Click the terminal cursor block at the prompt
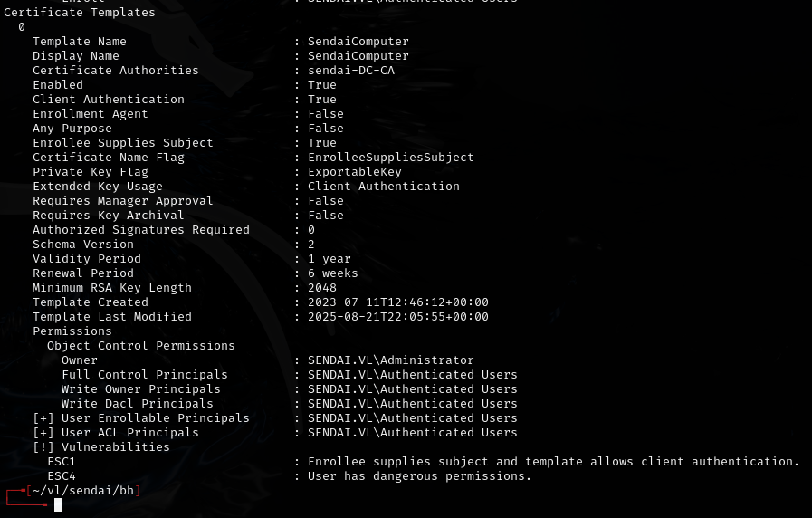This screenshot has height=518, width=812. click(x=58, y=504)
